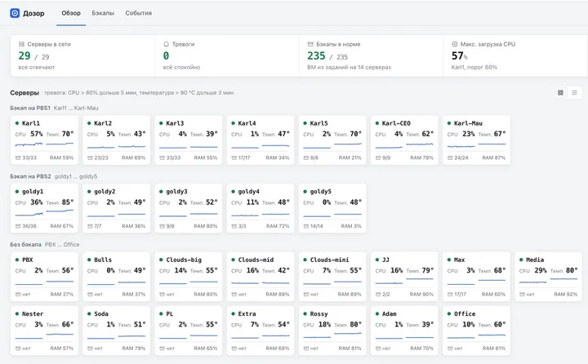
Task: Click the 85° temperature on goldy1
Action: point(68,202)
